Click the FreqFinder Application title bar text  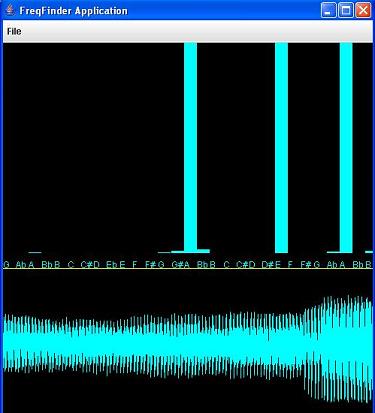tap(73, 11)
